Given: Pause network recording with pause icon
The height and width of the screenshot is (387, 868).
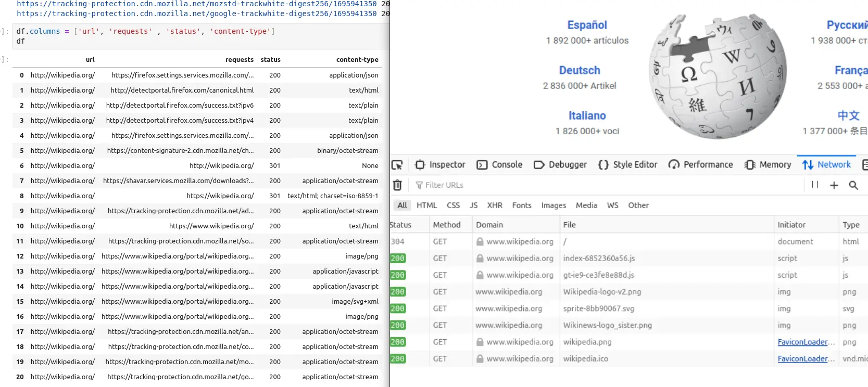Looking at the screenshot, I should pyautogui.click(x=815, y=185).
